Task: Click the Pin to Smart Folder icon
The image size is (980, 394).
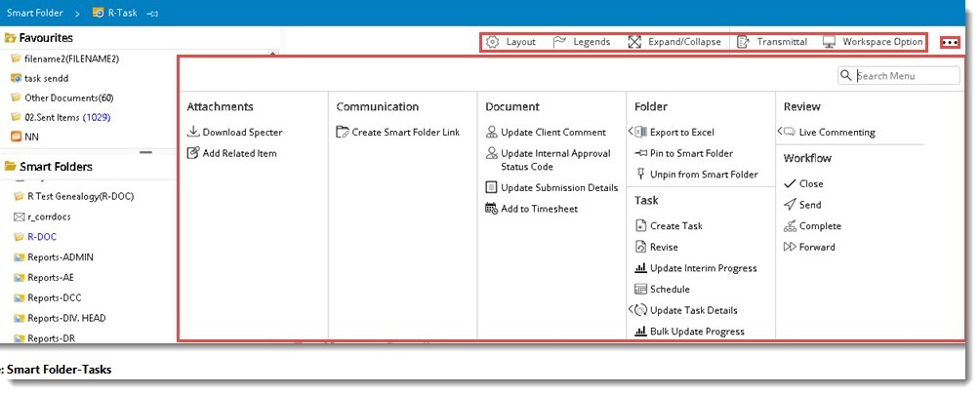Action: (641, 153)
